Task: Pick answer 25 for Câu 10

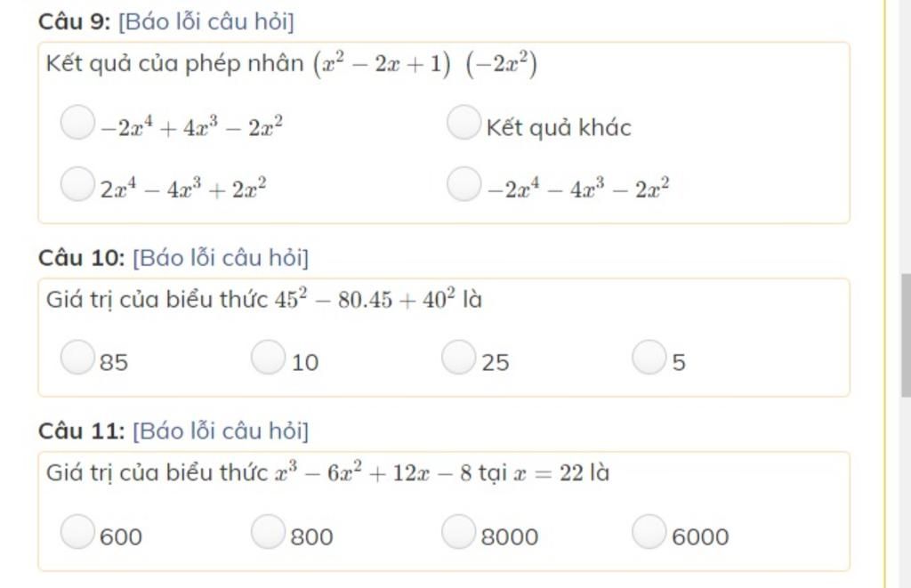Action: click(458, 358)
